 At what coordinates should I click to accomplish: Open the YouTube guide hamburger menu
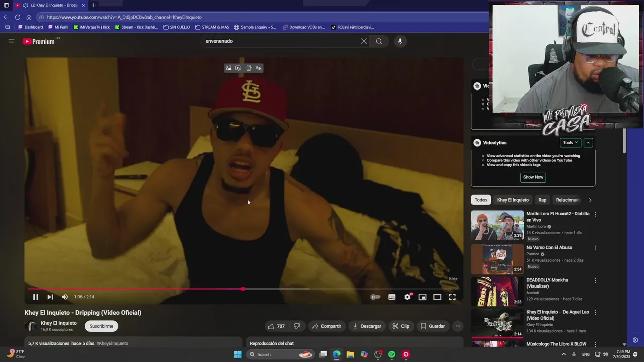(x=11, y=41)
